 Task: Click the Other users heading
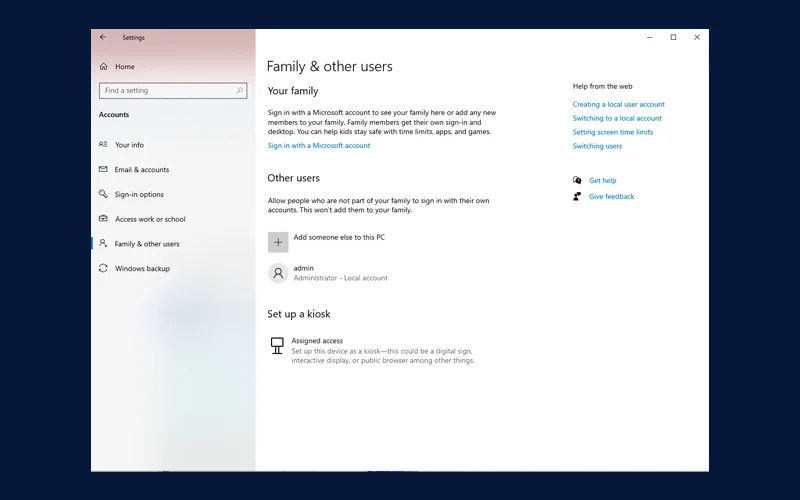(293, 178)
